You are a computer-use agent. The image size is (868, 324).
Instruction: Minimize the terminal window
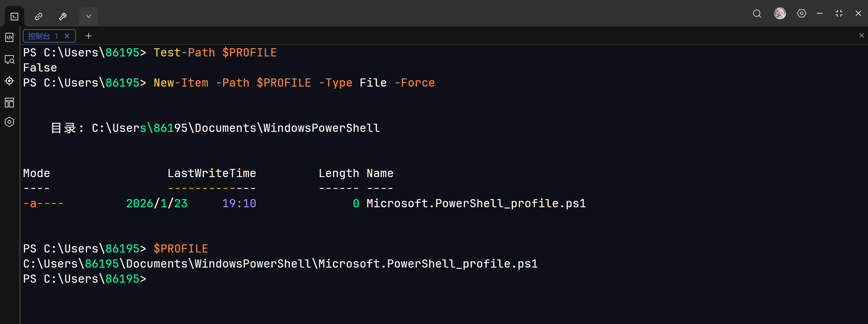820,14
